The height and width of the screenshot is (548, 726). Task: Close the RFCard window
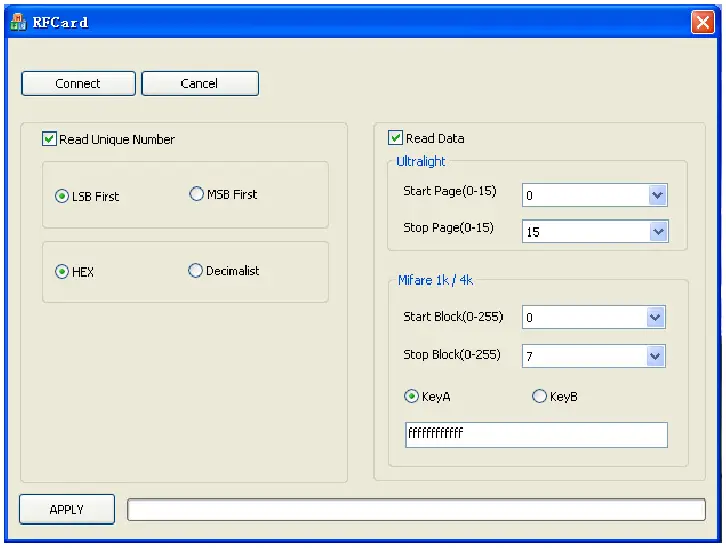702,22
